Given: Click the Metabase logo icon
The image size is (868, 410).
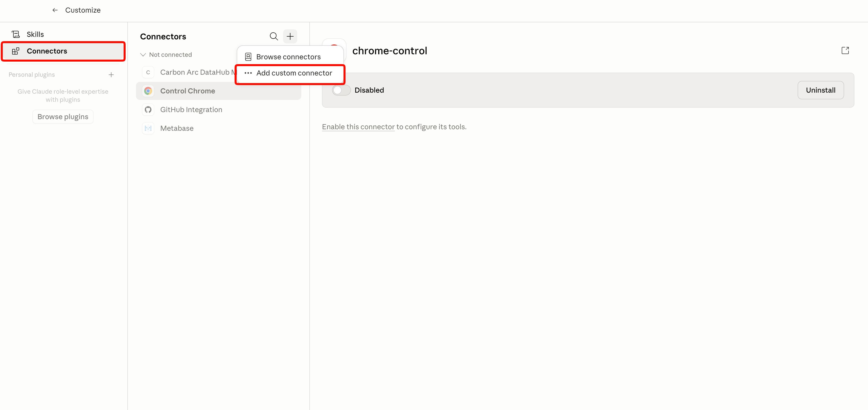Looking at the screenshot, I should [148, 128].
